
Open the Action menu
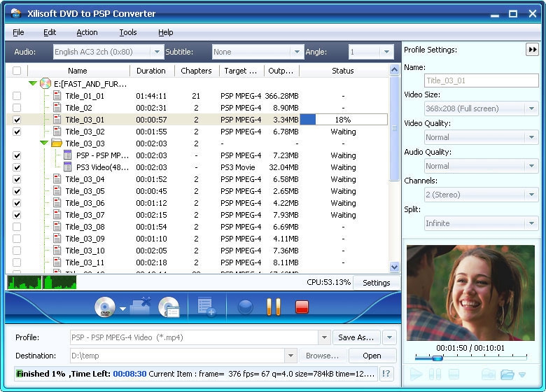[87, 32]
